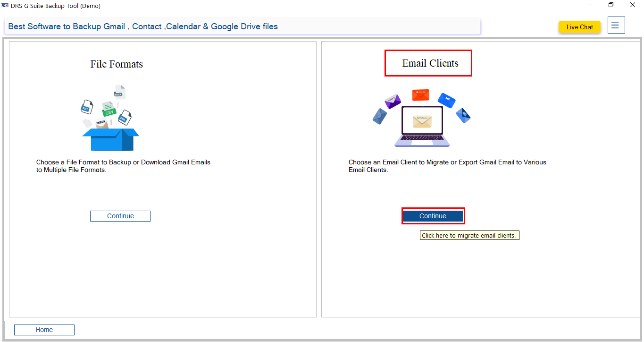Click the "File Formats" heading
644x342 pixels.
click(x=117, y=64)
